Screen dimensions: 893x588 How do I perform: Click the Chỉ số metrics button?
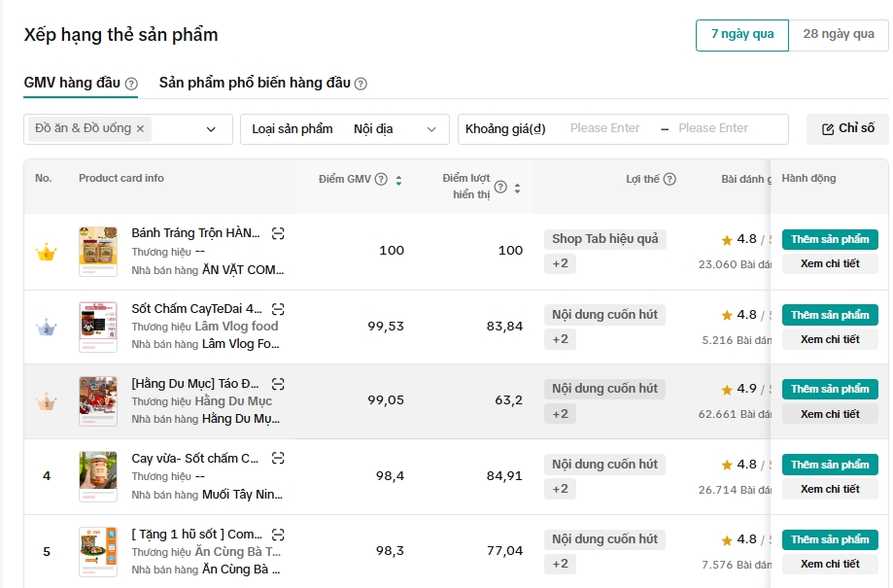[x=847, y=128]
